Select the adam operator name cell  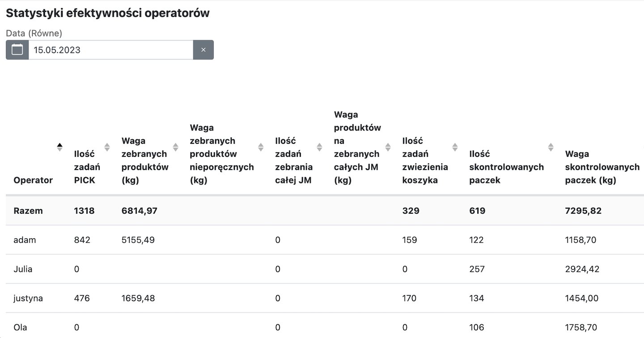pos(25,240)
